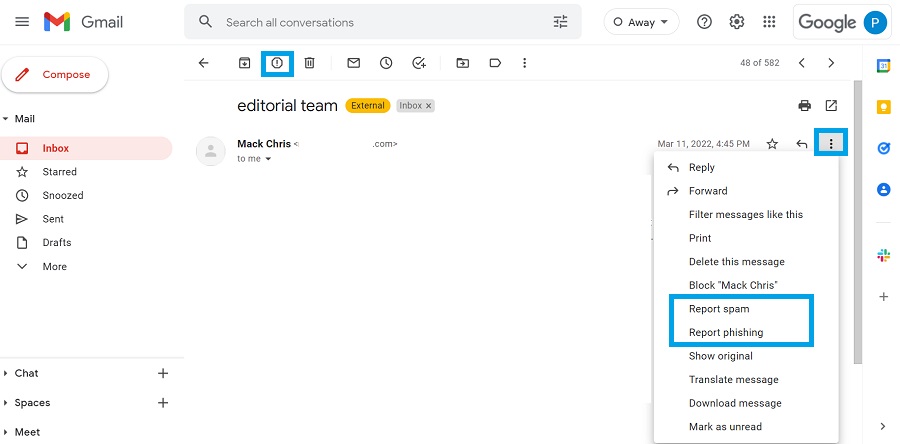Report spam from the toolbar
900x444 pixels.
coord(277,63)
